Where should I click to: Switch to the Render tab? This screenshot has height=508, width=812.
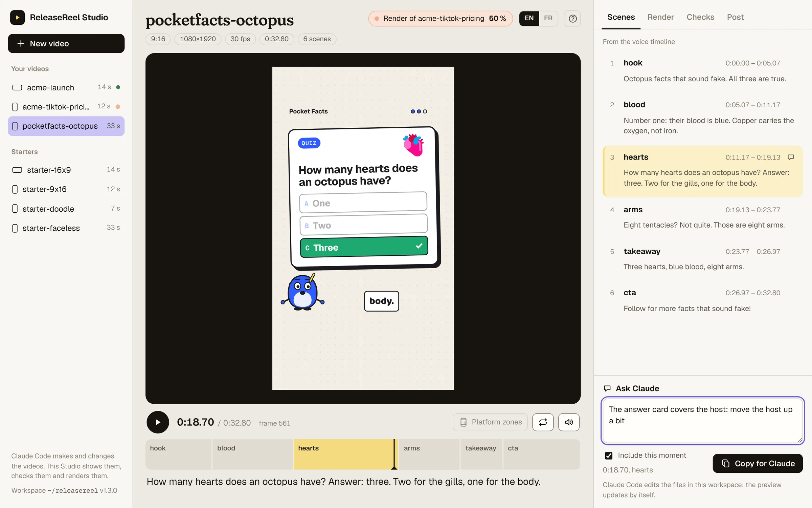pyautogui.click(x=660, y=17)
